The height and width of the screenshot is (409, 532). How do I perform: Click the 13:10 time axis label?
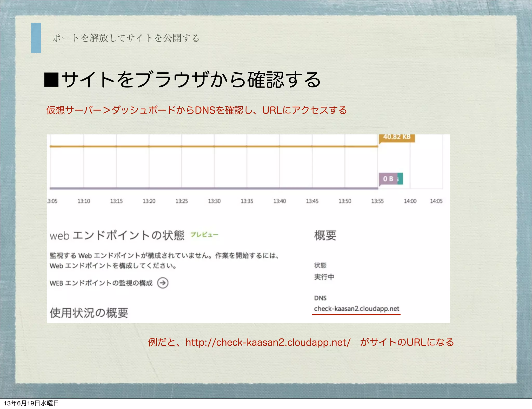pos(84,201)
